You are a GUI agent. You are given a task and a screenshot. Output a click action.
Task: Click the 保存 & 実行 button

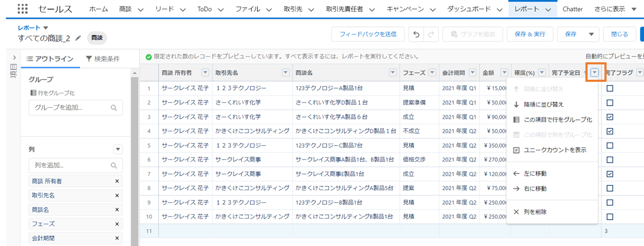(x=529, y=34)
